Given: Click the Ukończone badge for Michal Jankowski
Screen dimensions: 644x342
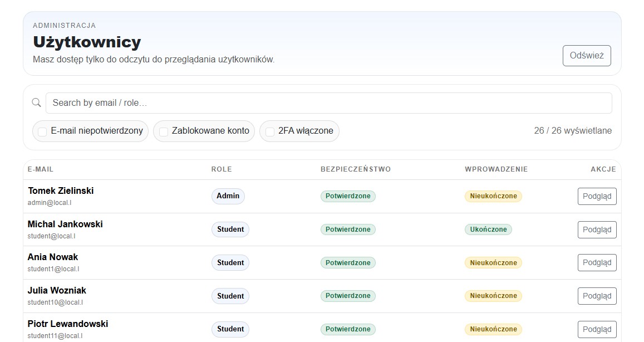Looking at the screenshot, I should click(488, 229).
